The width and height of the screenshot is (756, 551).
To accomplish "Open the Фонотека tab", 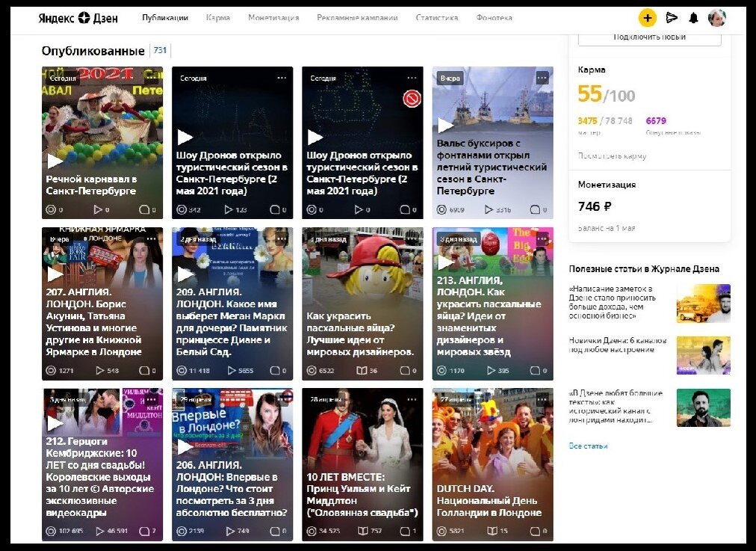I will 495,18.
